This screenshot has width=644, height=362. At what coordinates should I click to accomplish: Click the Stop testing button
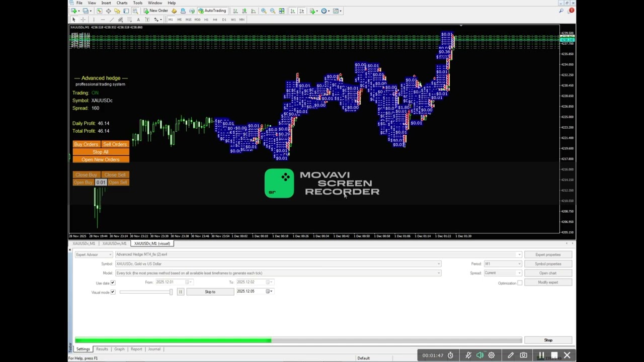[548, 340]
